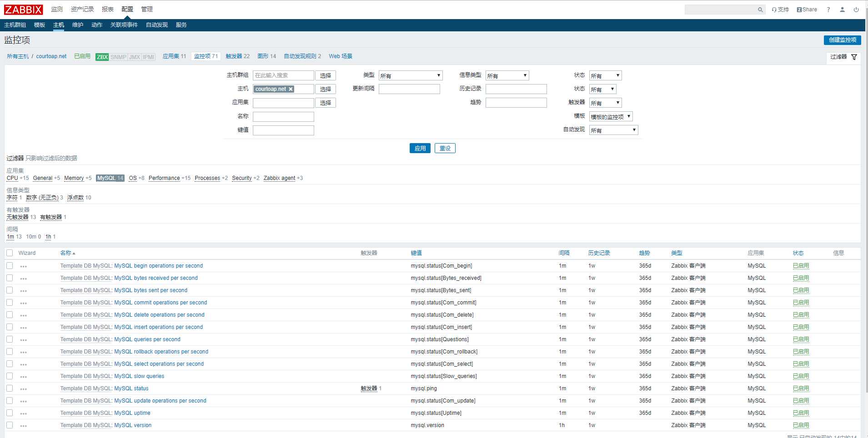The width and height of the screenshot is (868, 438).
Task: Filter subfilter by CPU application
Action: 12,178
